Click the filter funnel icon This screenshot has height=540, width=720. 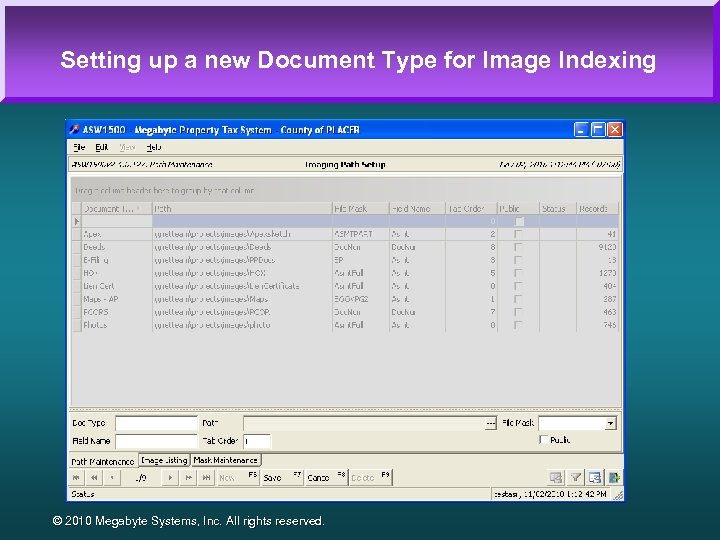click(x=576, y=478)
